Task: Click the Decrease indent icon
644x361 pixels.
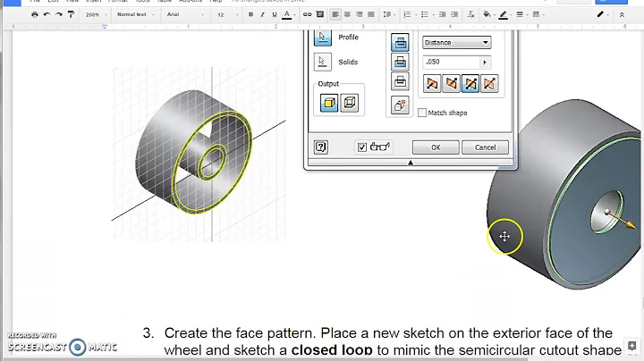Action: coord(443,14)
